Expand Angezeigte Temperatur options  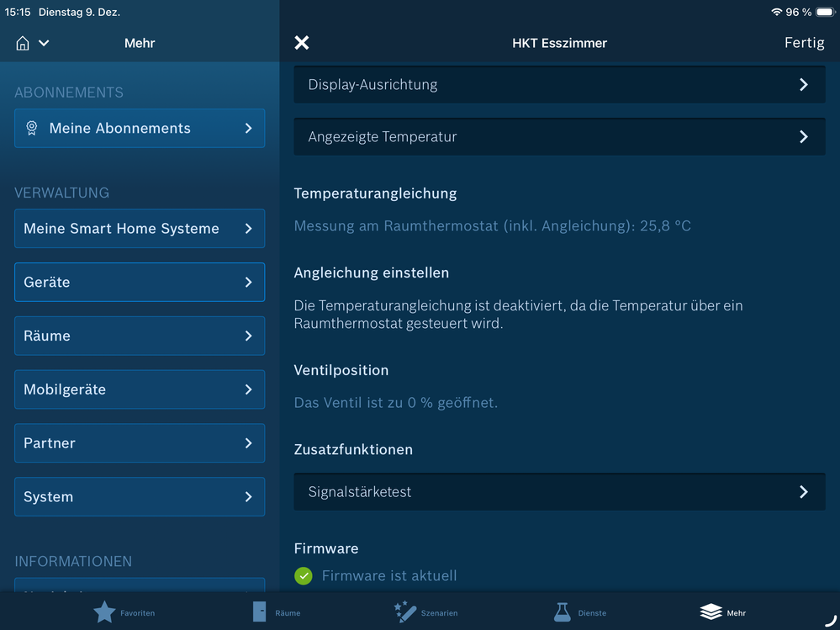tap(805, 135)
